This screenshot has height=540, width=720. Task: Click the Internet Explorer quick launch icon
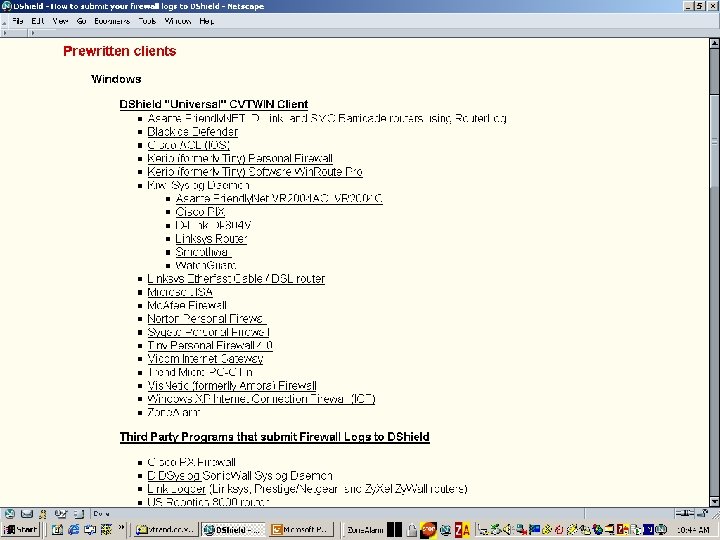tap(73, 529)
